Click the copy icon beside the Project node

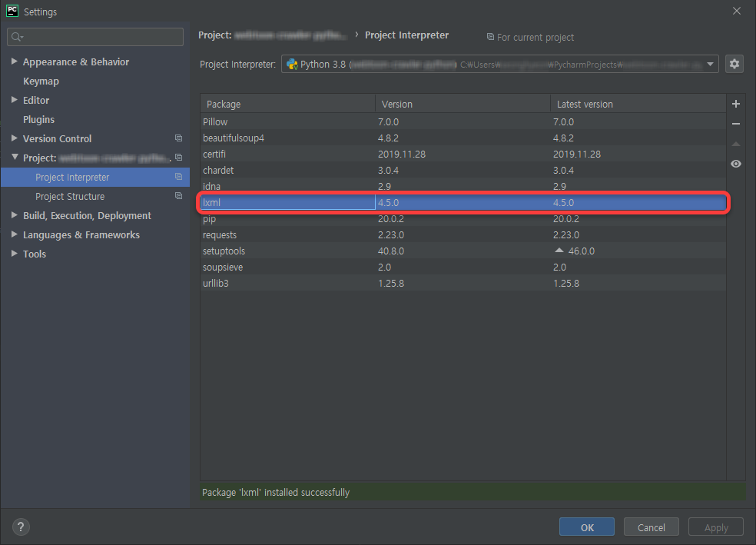[x=178, y=158]
